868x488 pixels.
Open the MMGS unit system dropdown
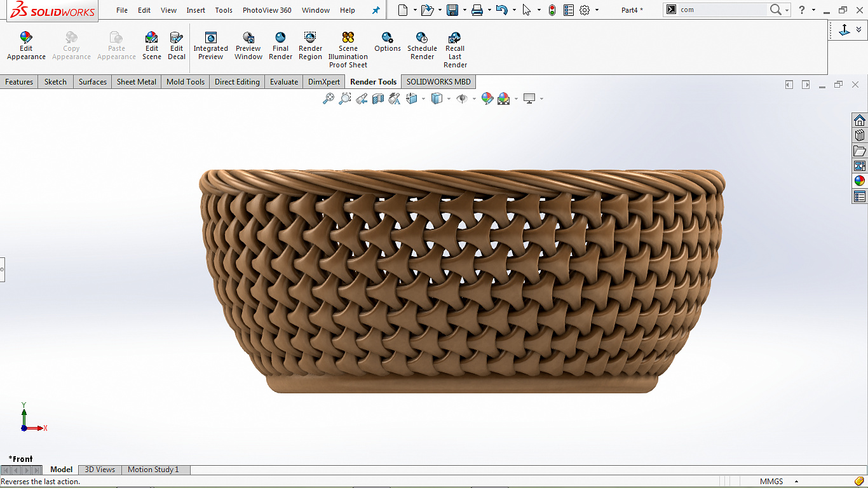coord(796,482)
